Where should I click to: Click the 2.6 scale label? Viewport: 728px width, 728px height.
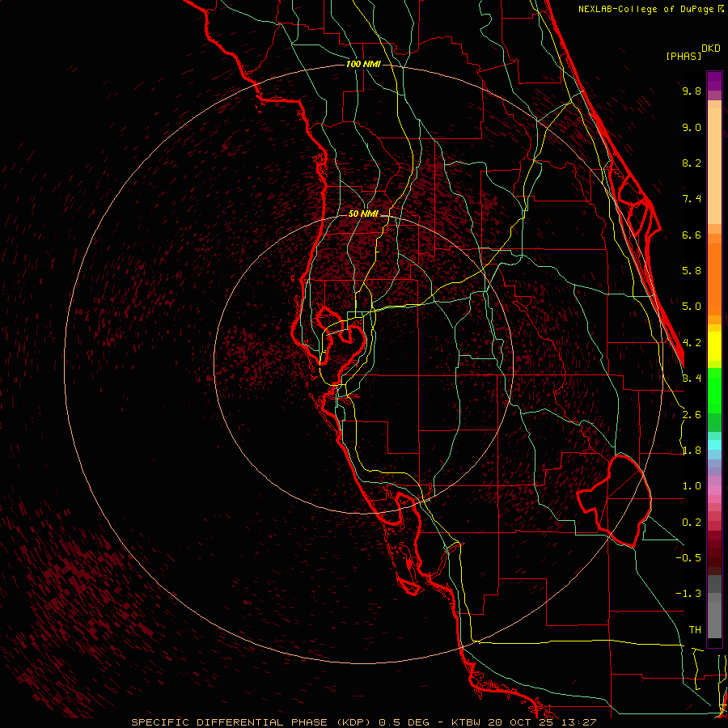coord(692,415)
